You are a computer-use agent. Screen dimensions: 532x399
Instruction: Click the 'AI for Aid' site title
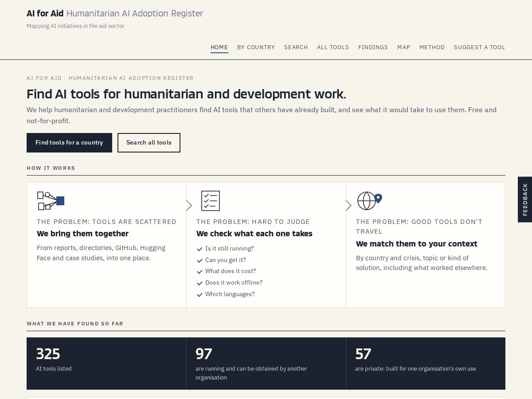(45, 13)
